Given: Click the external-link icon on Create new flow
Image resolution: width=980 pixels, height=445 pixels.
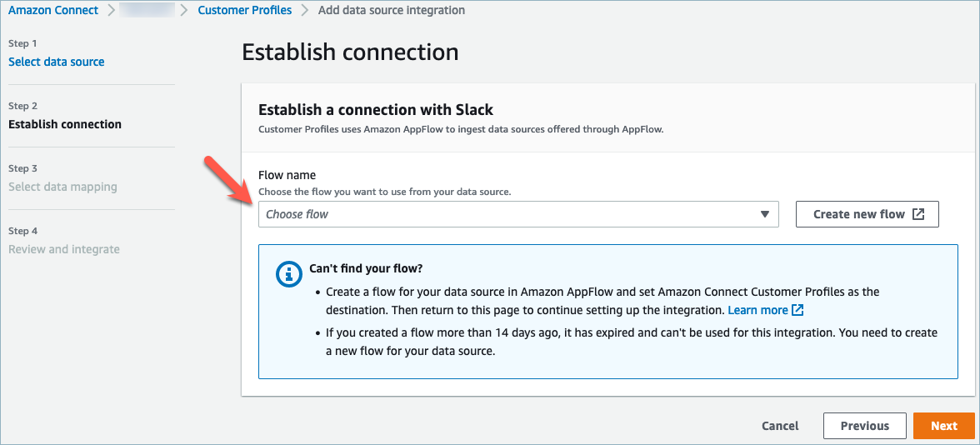Looking at the screenshot, I should click(918, 214).
